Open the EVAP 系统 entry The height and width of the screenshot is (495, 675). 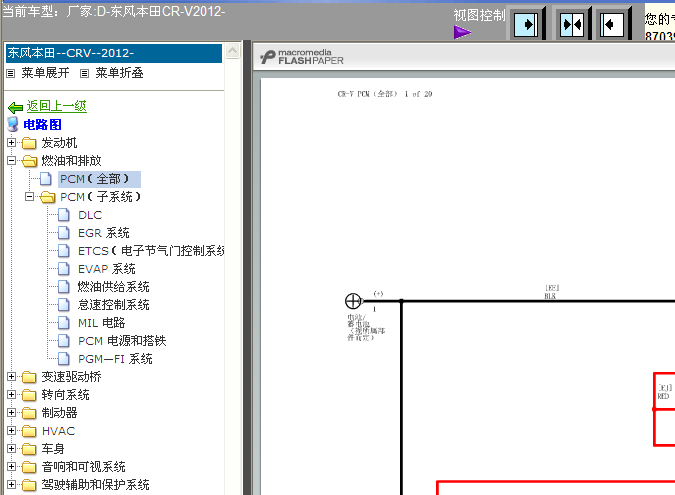pyautogui.click(x=107, y=269)
